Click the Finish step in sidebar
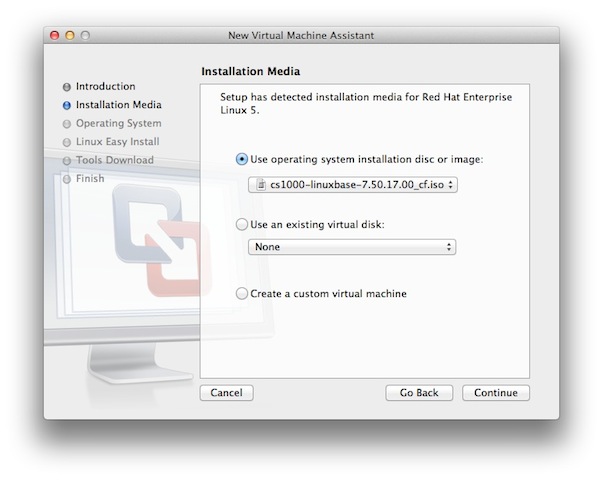 coord(90,178)
